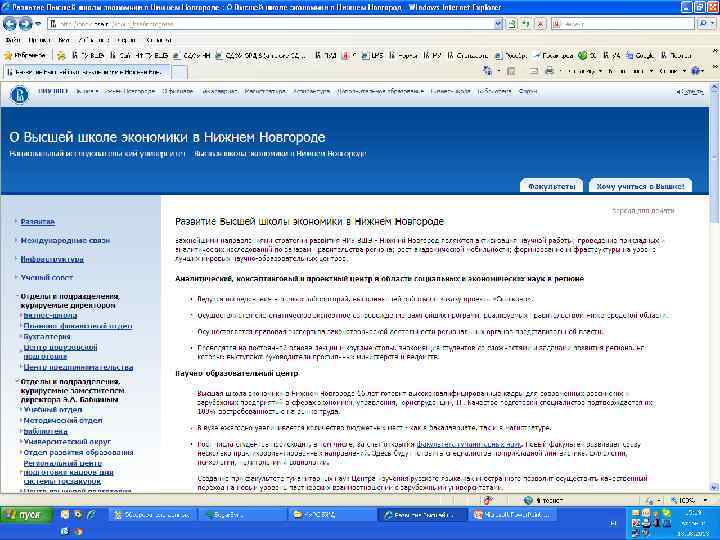The image size is (720, 540).
Task: Open the address bar dropdown arrow
Action: click(499, 24)
